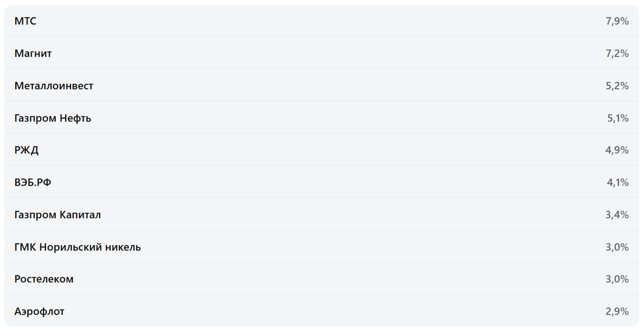
Task: Click the 7,2% value beside Магнит
Action: point(617,53)
